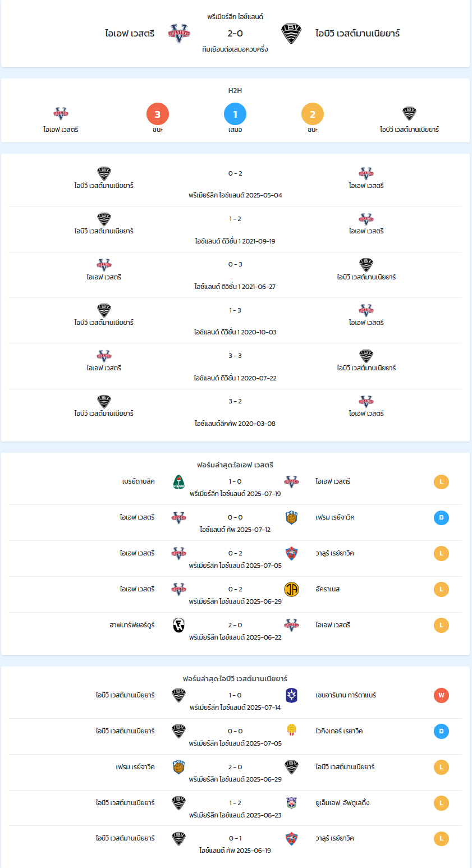The height and width of the screenshot is (868, 472).
Task: Click the UMF Afturelding team crest
Action: [291, 803]
